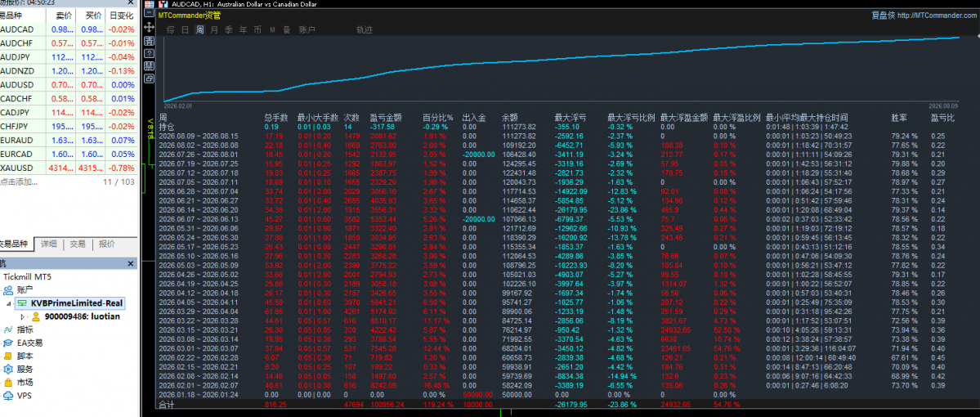
Task: Click the 盈亏金额 column header
Action: 386,117
